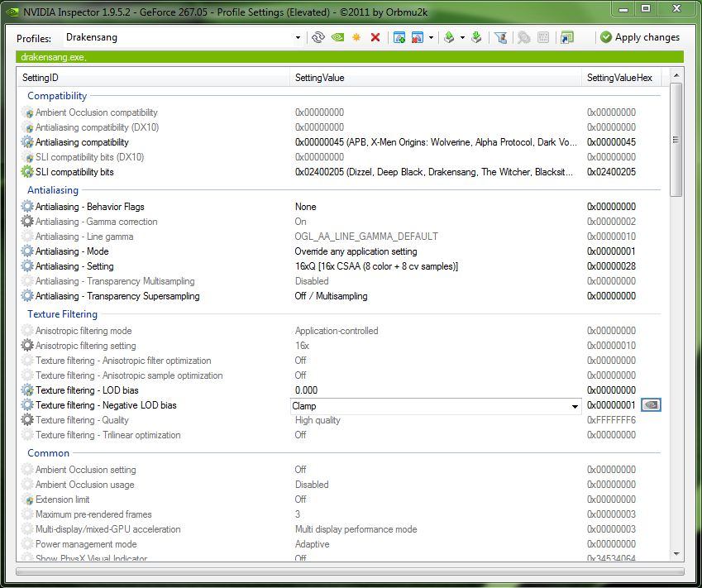Viewport: 702px width, 588px height.
Task: Click the greyed grid bit editor toolbar icon
Action: click(x=543, y=37)
